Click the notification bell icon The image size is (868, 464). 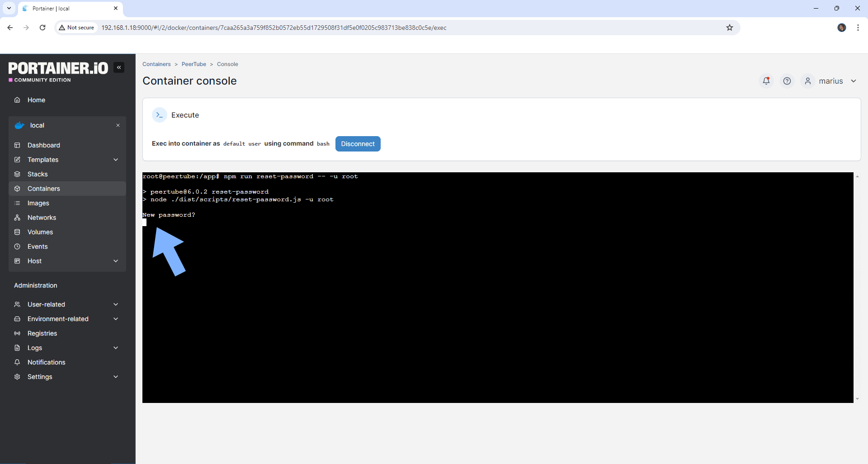pyautogui.click(x=766, y=81)
